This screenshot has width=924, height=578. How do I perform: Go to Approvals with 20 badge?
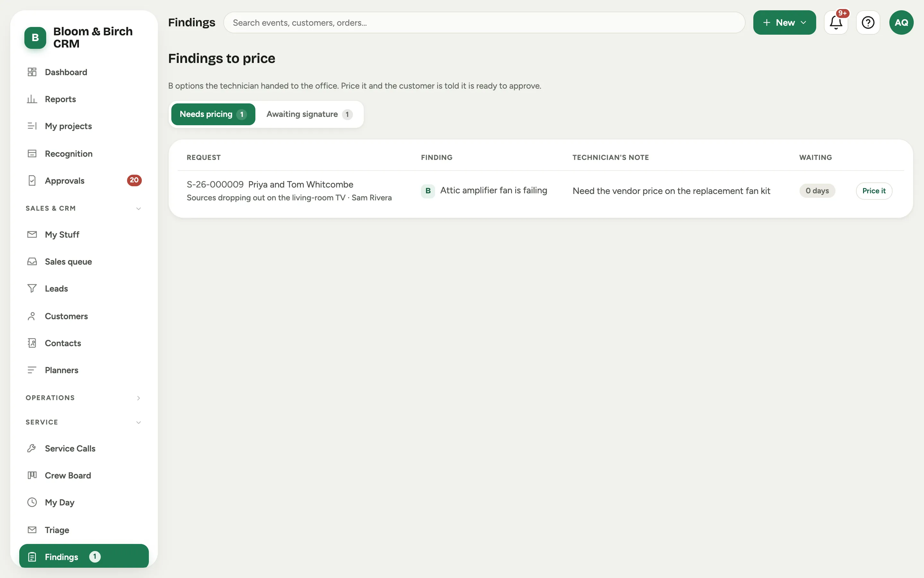[84, 180]
